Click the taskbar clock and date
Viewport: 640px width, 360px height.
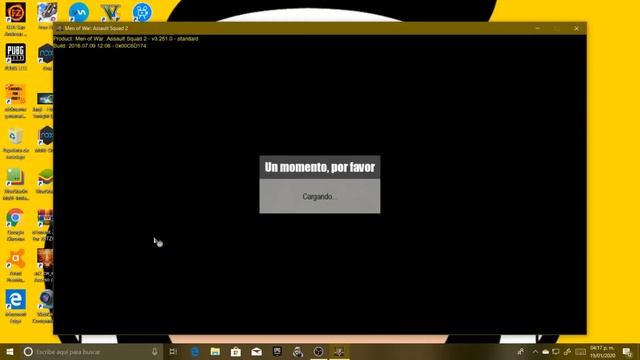(x=602, y=352)
